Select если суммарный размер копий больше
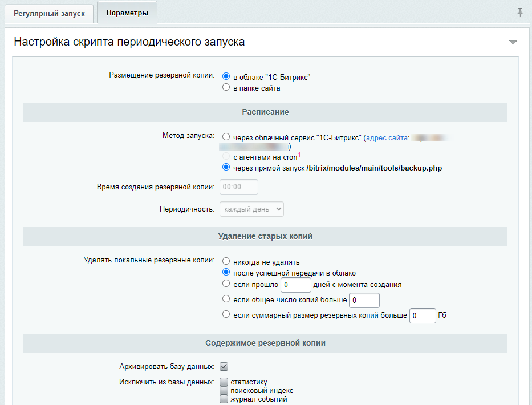The image size is (532, 405). pos(226,314)
